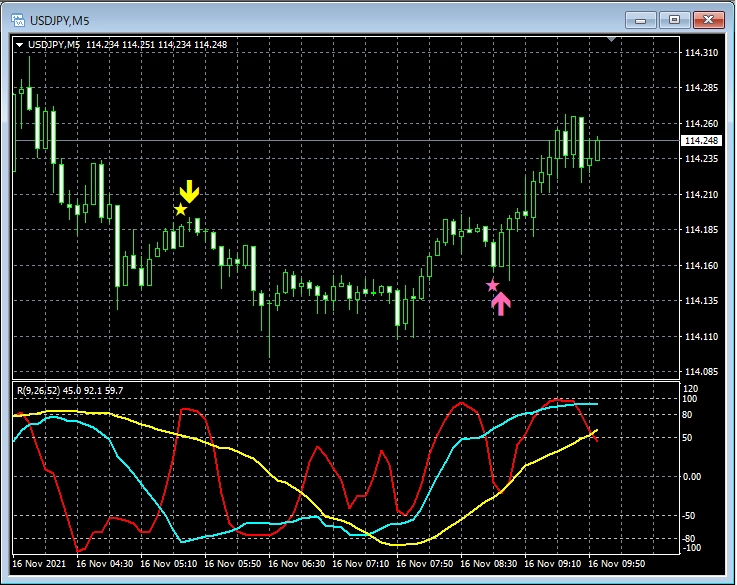Click the current price label 114.248

pyautogui.click(x=698, y=141)
